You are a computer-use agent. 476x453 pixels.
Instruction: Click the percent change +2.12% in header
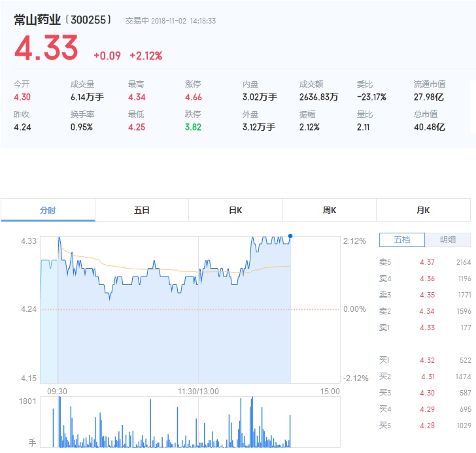click(146, 56)
